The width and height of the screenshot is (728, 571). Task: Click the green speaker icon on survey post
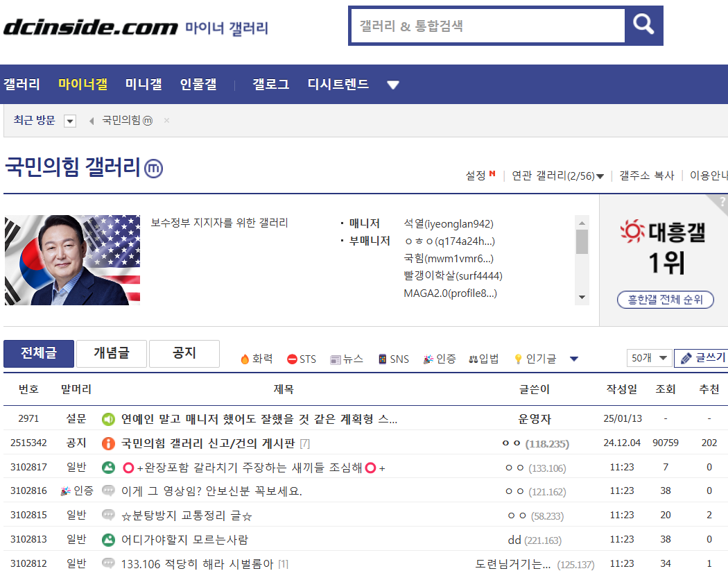coord(108,420)
